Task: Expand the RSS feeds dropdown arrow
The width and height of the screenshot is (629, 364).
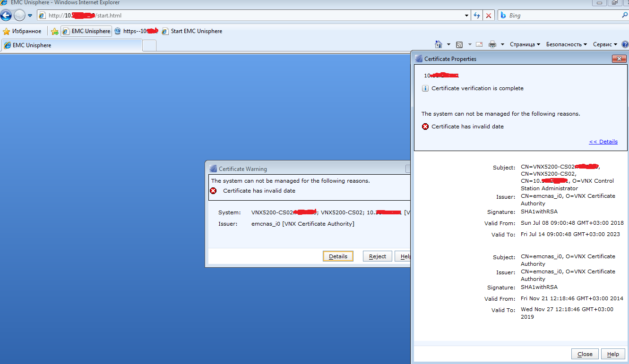Action: [x=470, y=44]
